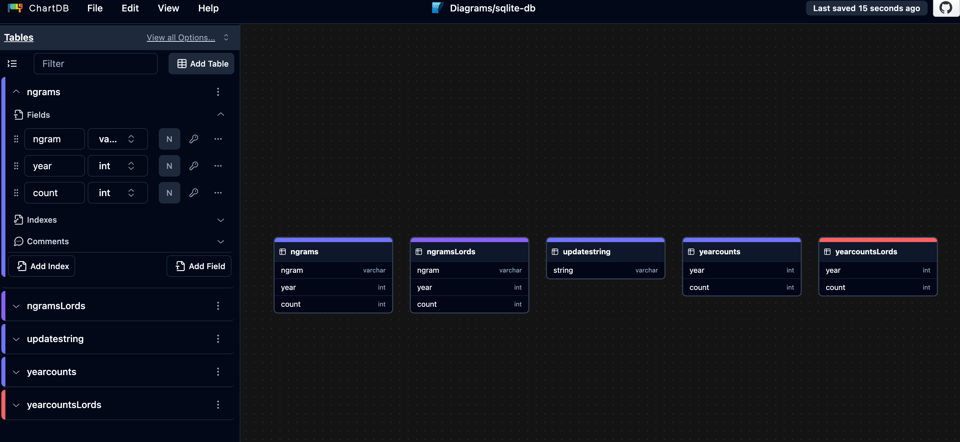Viewport: 960px width, 442px height.
Task: Grab drag handle of ngram field
Action: [16, 139]
